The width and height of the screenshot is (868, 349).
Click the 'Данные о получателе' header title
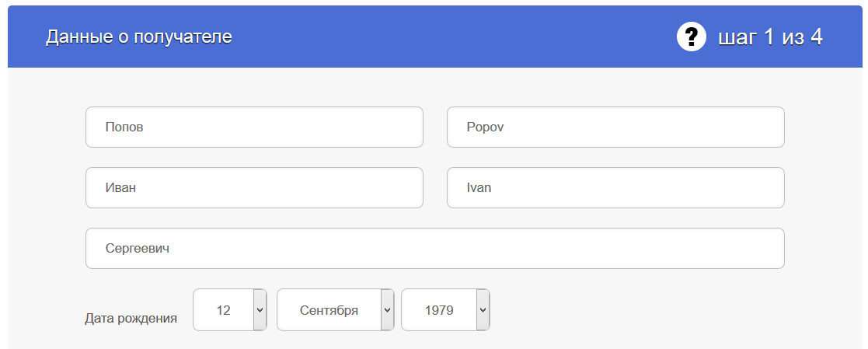pos(138,37)
